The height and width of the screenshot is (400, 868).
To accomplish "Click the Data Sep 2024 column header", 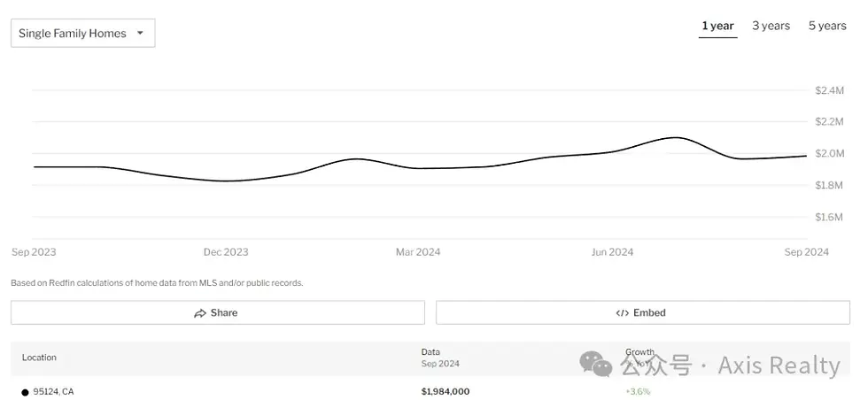I will [440, 358].
